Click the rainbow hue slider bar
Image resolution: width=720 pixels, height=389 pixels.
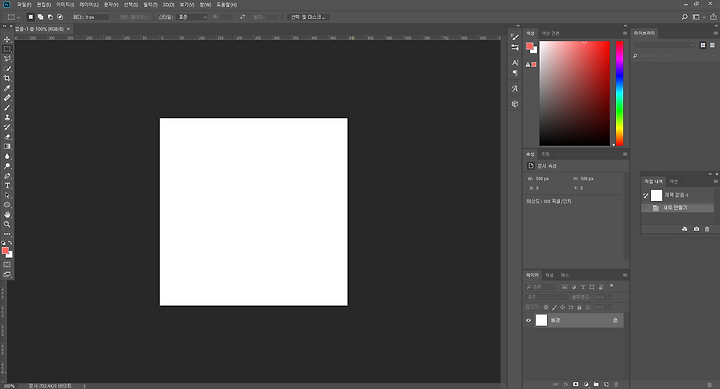point(619,93)
